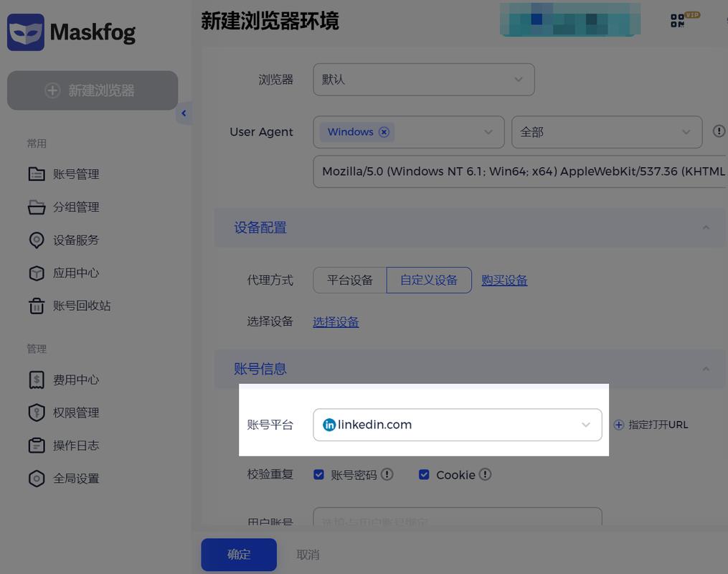The width and height of the screenshot is (728, 574).
Task: Switch to 平台设备 proxy mode
Action: (x=349, y=280)
